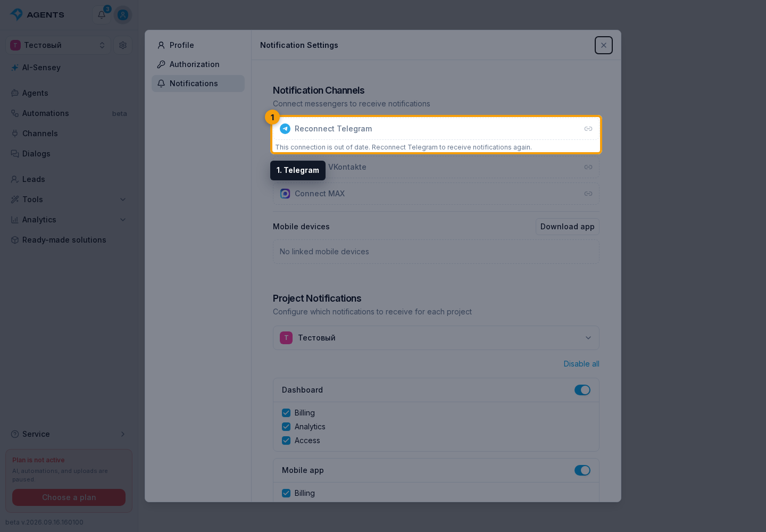The width and height of the screenshot is (766, 532).
Task: Click Reconnect Telegram
Action: 436,129
